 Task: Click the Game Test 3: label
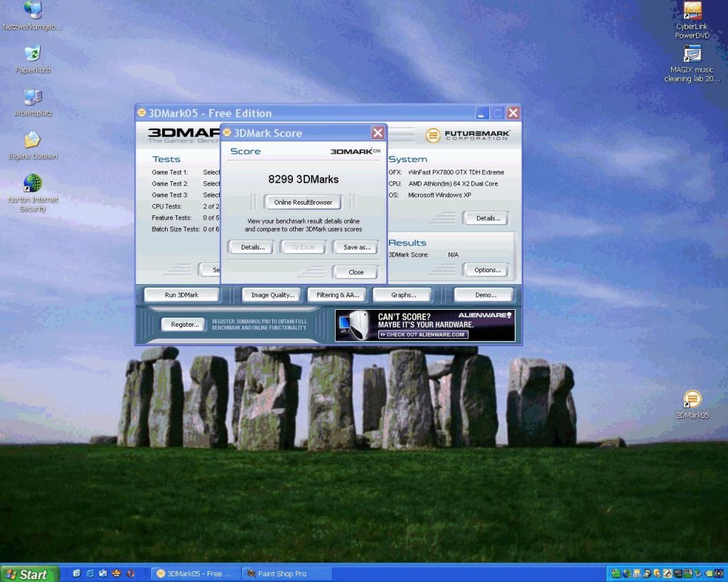[169, 195]
